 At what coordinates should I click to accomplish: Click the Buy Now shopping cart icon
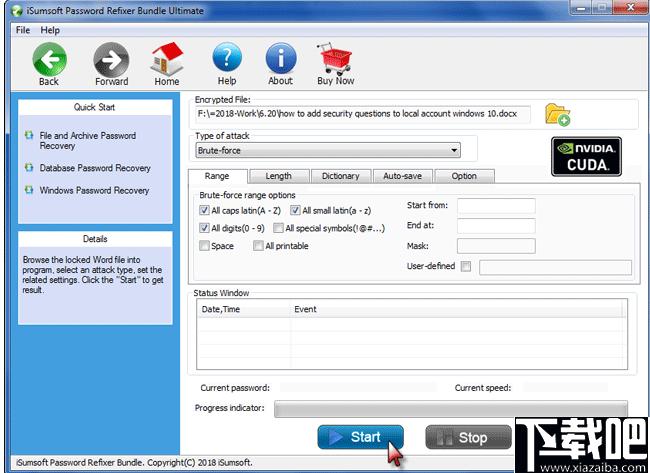(335, 58)
